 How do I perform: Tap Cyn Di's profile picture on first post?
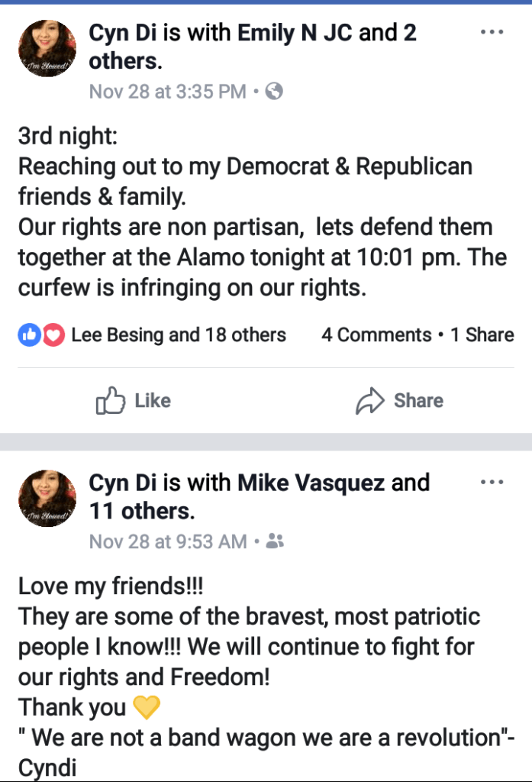tap(47, 49)
